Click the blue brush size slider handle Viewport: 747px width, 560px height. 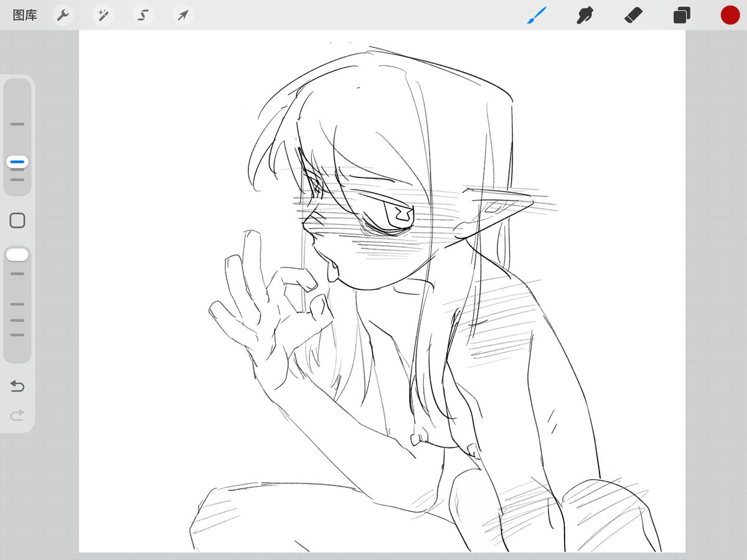pyautogui.click(x=17, y=162)
